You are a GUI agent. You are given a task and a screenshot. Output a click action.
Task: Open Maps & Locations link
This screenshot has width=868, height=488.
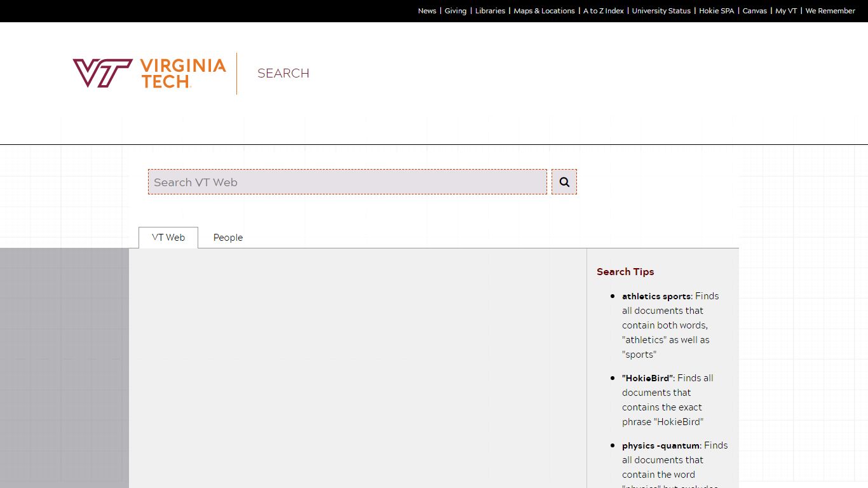[544, 11]
